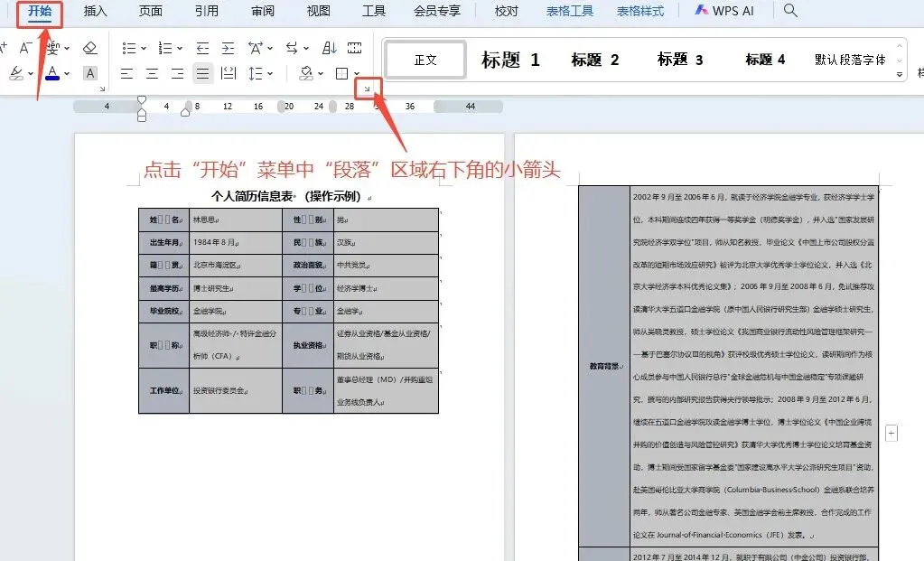Align the paragraph to the right
This screenshot has height=561, width=924.
pos(177,73)
